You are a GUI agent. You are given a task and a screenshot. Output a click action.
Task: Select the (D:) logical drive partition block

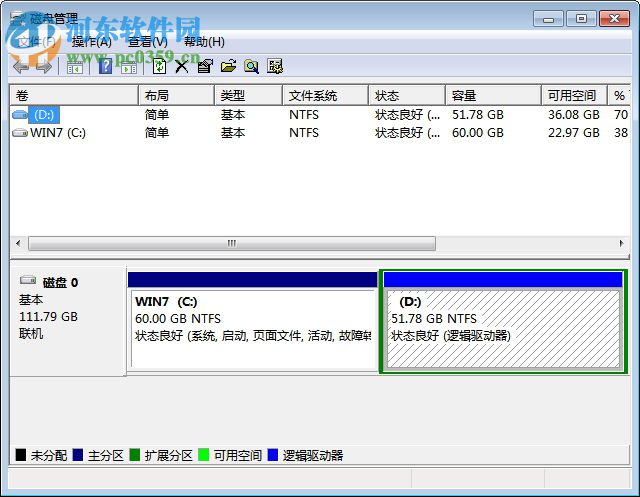pos(503,322)
